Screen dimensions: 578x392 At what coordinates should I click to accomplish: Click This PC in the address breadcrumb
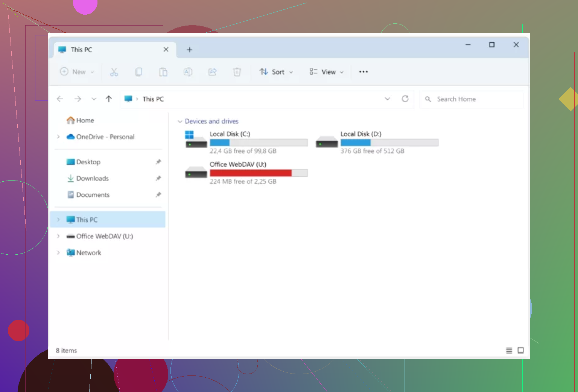click(x=153, y=99)
